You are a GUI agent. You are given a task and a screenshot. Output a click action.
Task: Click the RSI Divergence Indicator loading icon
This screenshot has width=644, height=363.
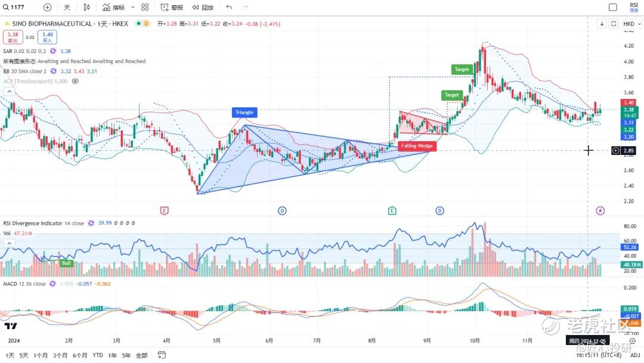[x=91, y=223]
